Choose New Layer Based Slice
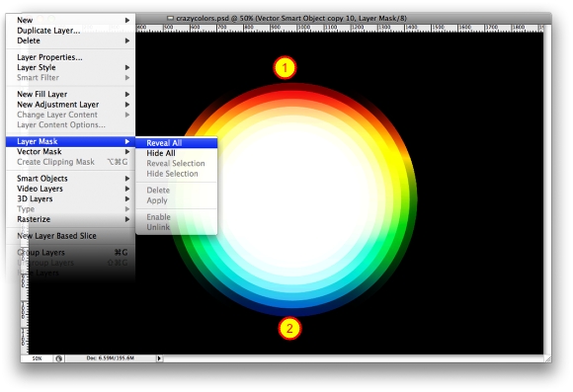This screenshot has width=573, height=392. 70,236
